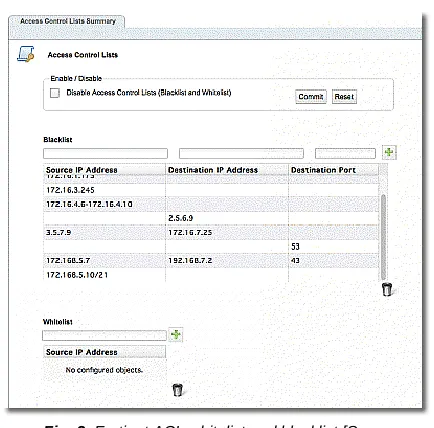Click the Blacklist section label
The height and width of the screenshot is (428, 434).
pos(58,140)
